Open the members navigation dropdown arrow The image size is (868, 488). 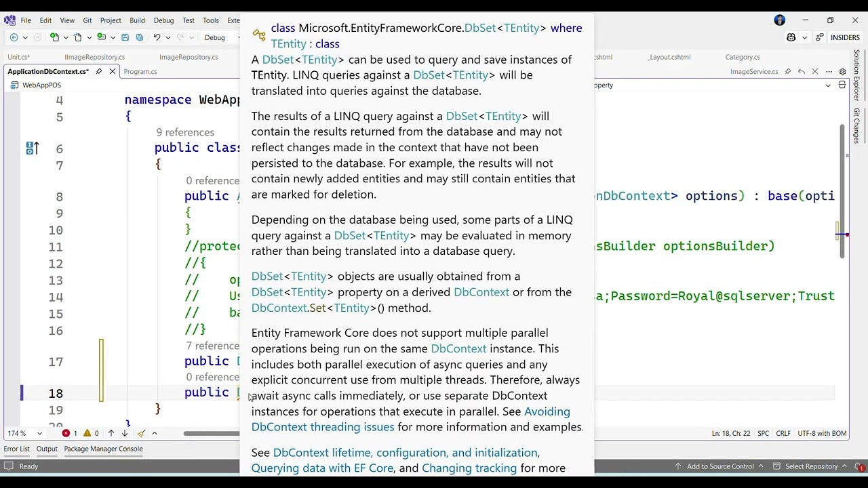pos(828,85)
